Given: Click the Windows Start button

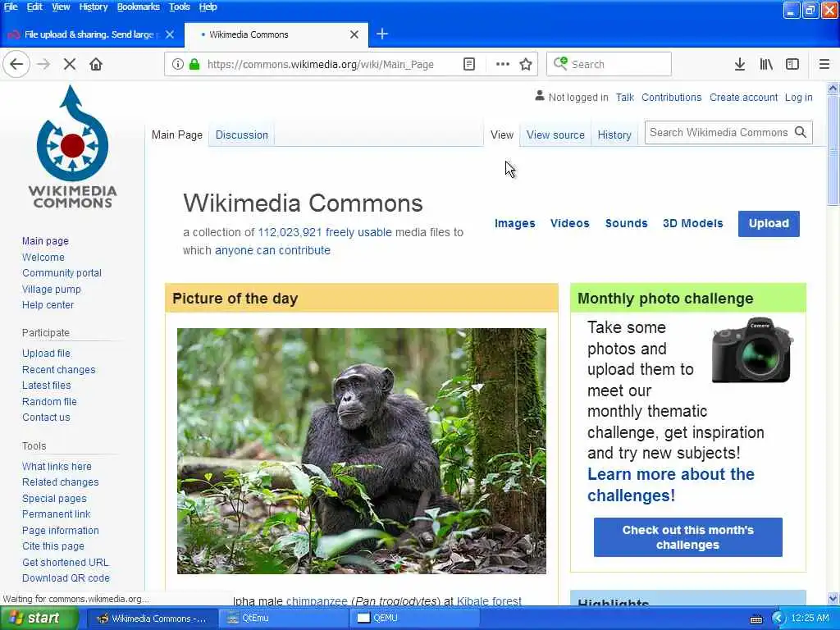Looking at the screenshot, I should click(x=39, y=619).
